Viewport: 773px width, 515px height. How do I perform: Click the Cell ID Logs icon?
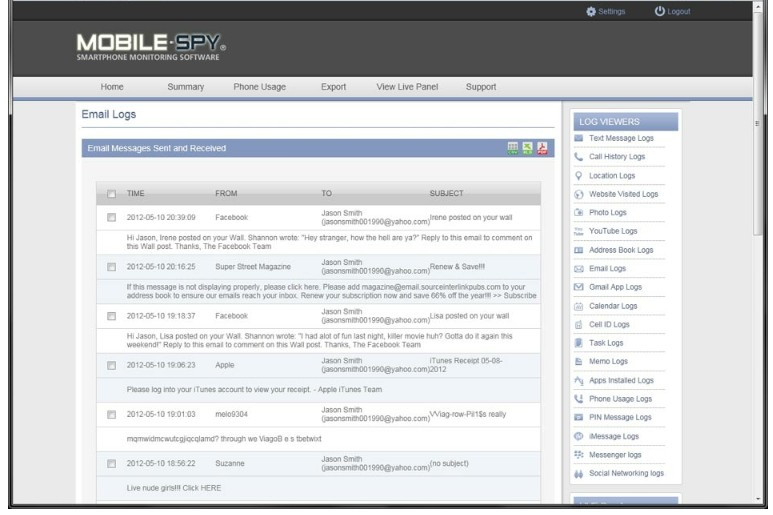point(579,324)
